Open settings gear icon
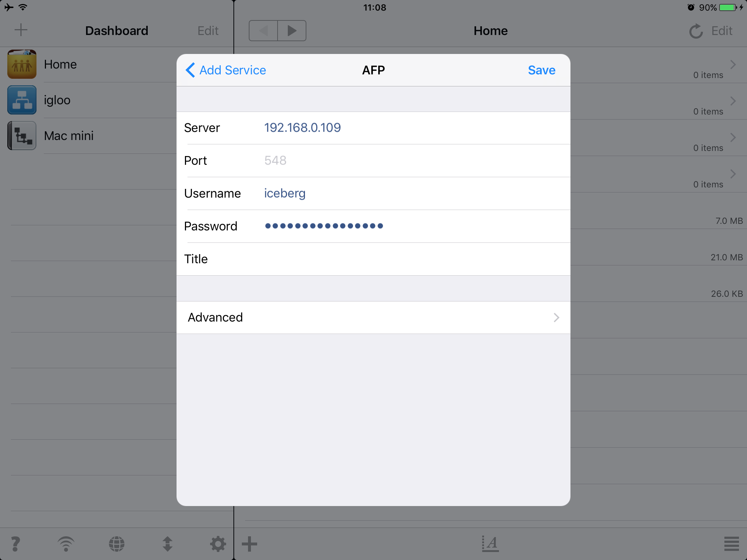This screenshot has width=747, height=560. click(x=218, y=544)
